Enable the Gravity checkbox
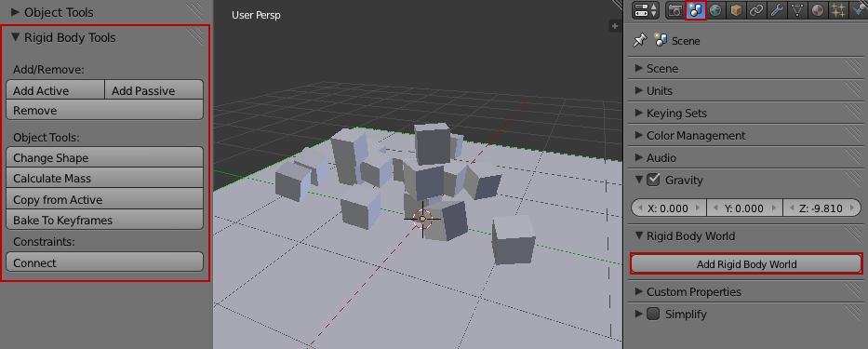 (654, 180)
